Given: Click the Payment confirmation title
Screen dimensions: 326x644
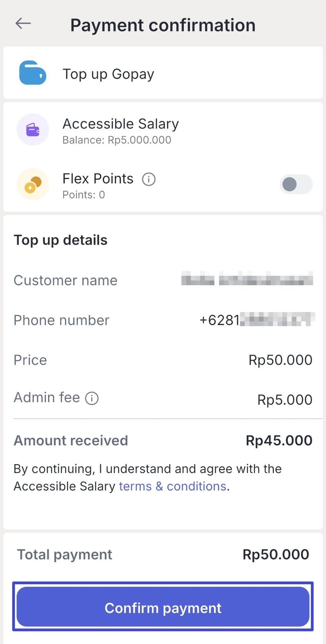Looking at the screenshot, I should pyautogui.click(x=163, y=25).
